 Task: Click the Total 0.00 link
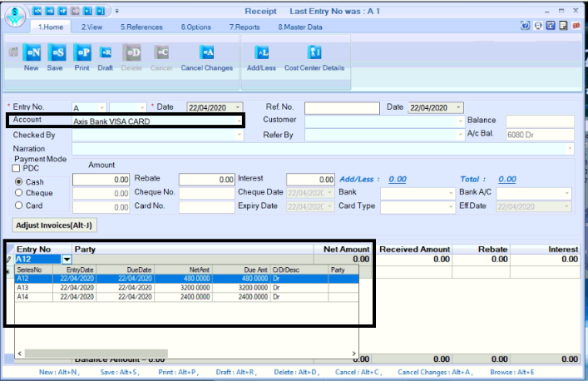pyautogui.click(x=507, y=179)
